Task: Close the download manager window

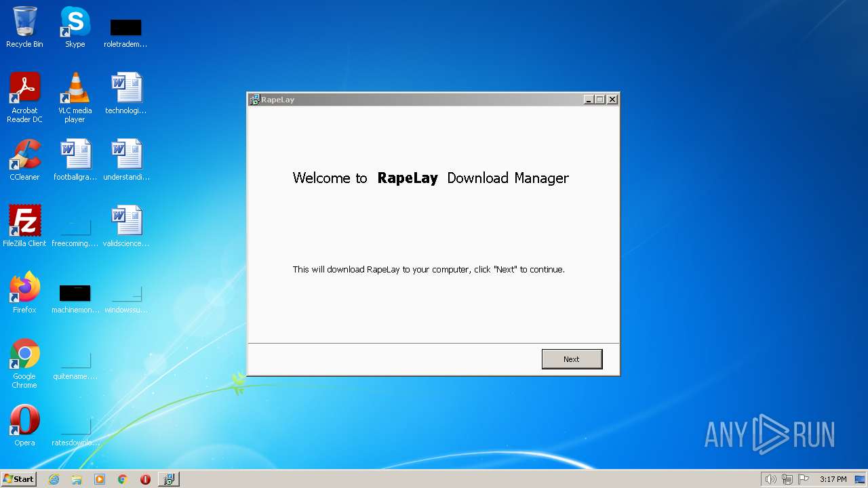Action: (612, 100)
